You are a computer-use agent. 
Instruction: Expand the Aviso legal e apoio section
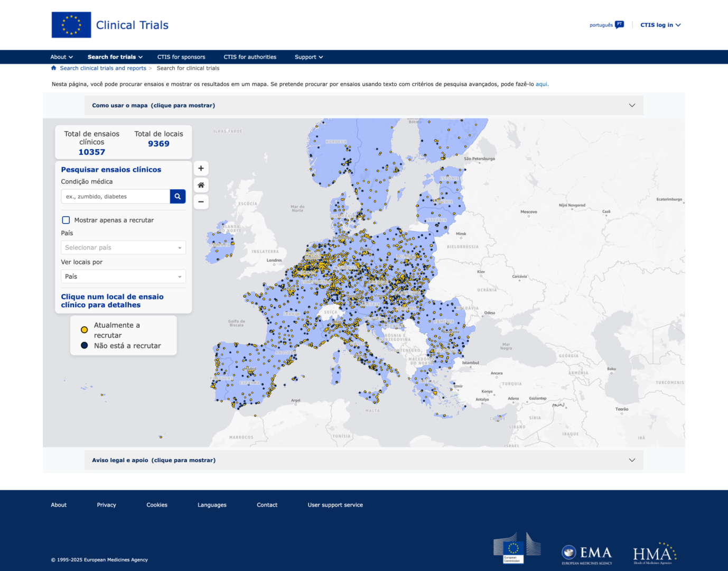(363, 461)
